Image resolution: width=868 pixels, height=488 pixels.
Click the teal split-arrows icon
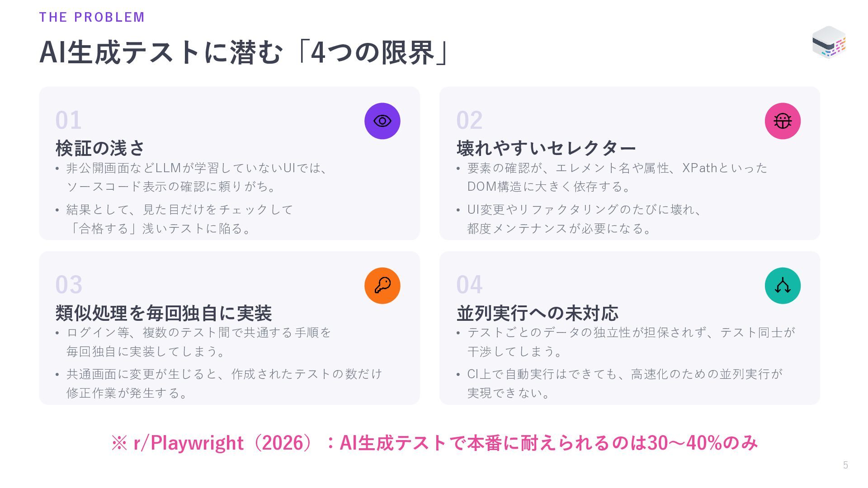tap(783, 286)
